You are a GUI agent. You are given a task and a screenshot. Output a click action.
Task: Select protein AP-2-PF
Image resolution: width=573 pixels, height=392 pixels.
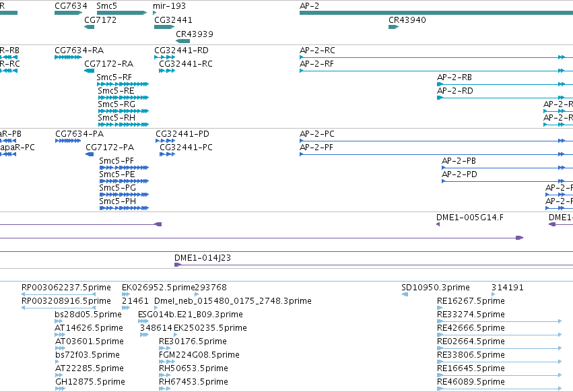pyautogui.click(x=316, y=148)
